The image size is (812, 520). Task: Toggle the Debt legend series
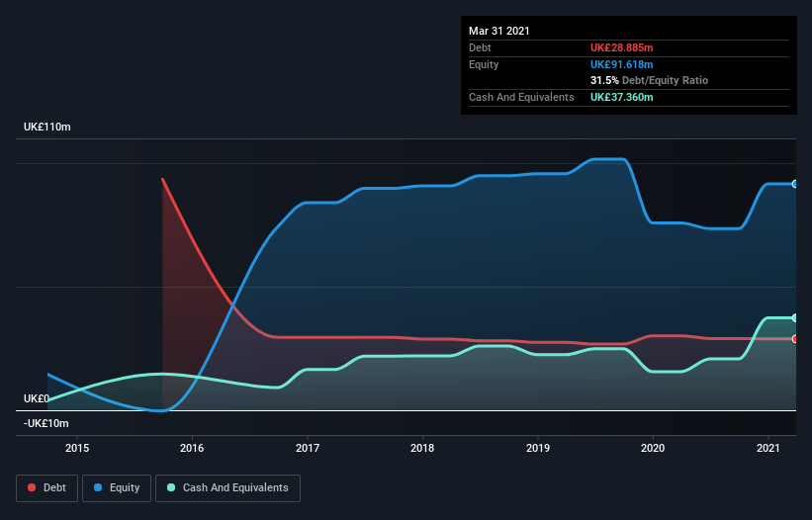(x=46, y=488)
